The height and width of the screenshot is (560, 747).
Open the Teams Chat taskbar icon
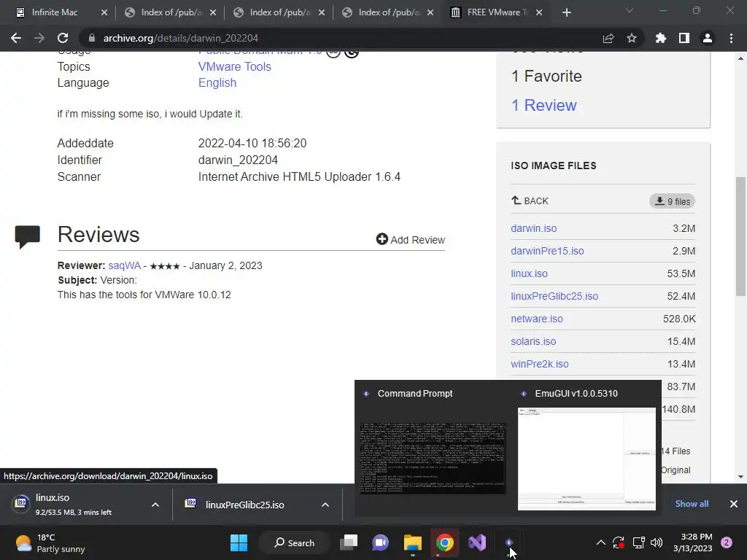(380, 542)
